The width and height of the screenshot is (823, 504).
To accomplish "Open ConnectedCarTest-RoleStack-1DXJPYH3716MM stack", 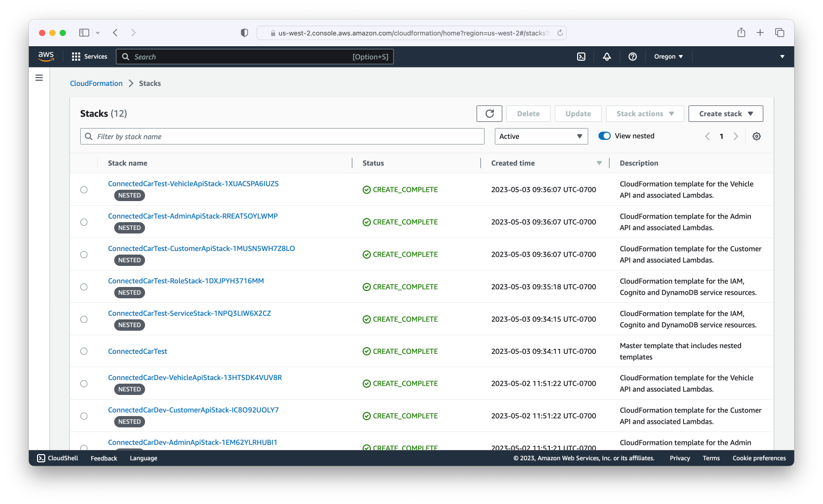I will click(186, 281).
